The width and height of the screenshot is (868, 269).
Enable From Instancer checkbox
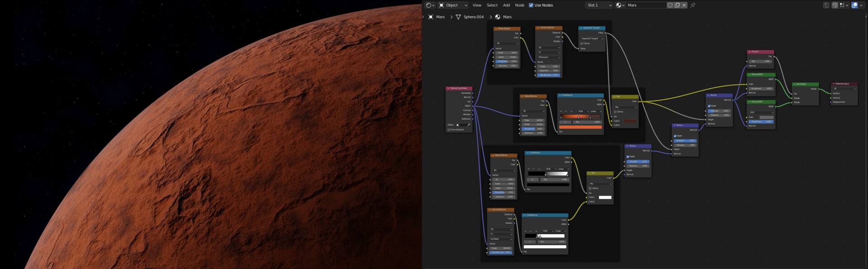[449, 130]
